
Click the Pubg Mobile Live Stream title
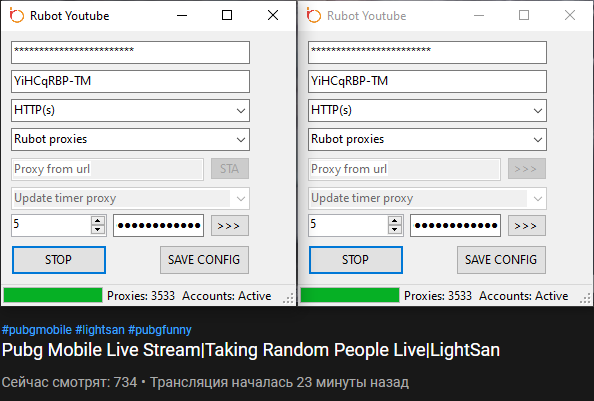[251, 350]
